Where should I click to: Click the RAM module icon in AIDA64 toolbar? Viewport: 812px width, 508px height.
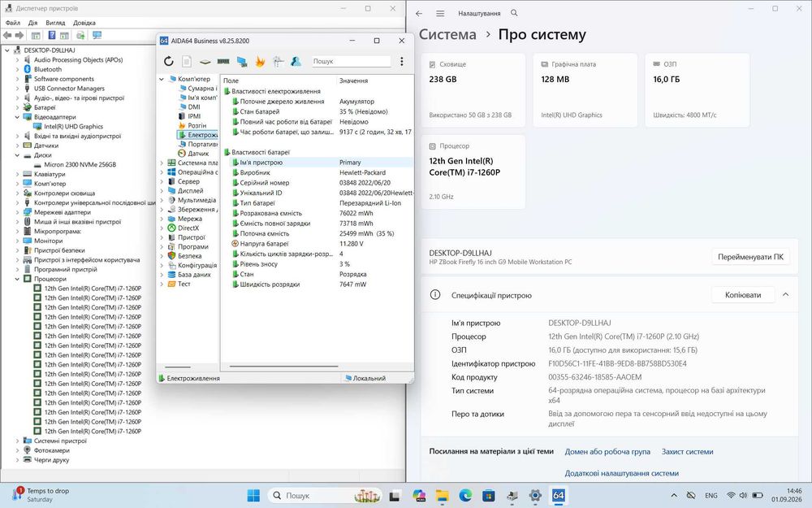click(x=223, y=61)
